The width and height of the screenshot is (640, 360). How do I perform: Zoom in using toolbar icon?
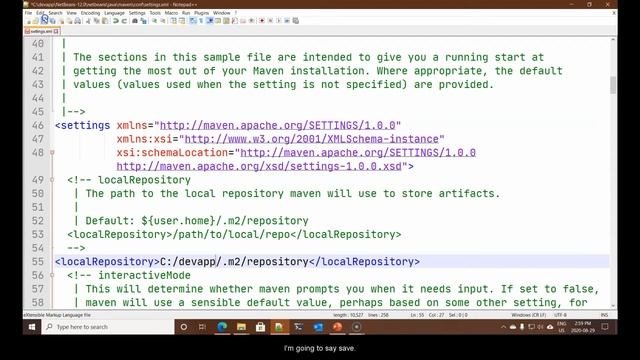tap(154, 20)
